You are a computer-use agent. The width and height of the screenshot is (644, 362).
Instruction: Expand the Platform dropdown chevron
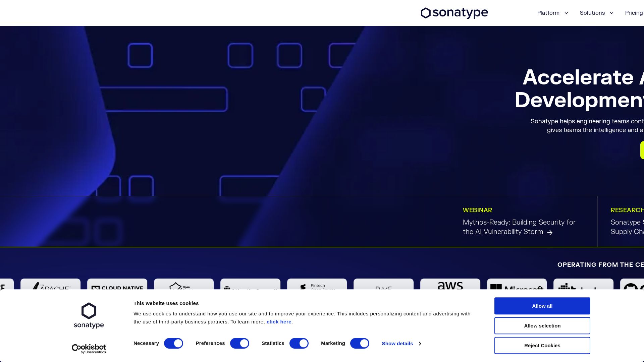pos(566,13)
